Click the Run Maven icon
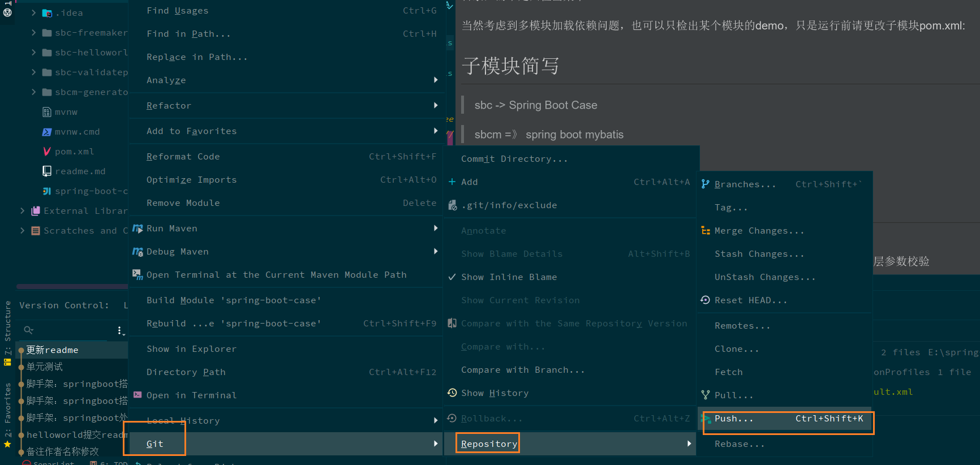980x465 pixels. click(x=137, y=229)
